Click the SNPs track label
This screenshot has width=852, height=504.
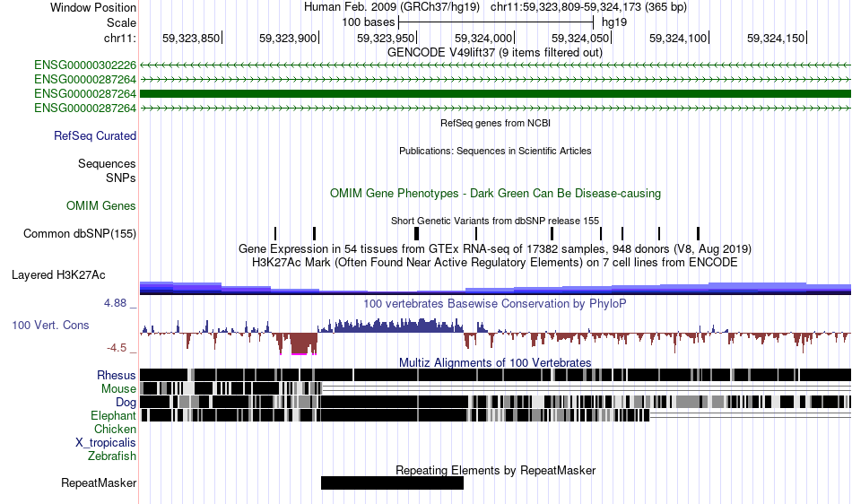pos(121,178)
